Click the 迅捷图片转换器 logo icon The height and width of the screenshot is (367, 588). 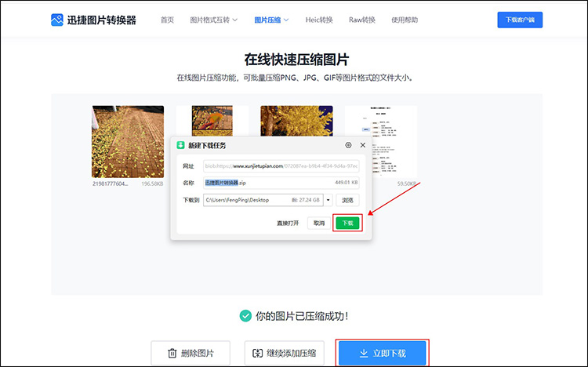click(x=57, y=20)
